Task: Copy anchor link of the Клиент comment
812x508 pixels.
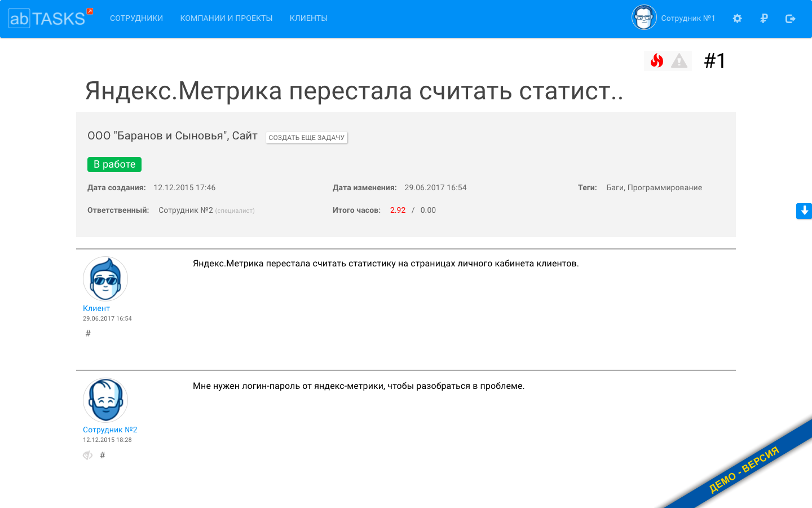Action: (x=88, y=333)
